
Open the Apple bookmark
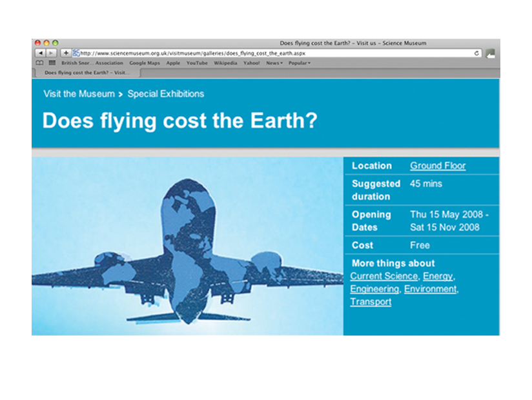click(x=173, y=63)
